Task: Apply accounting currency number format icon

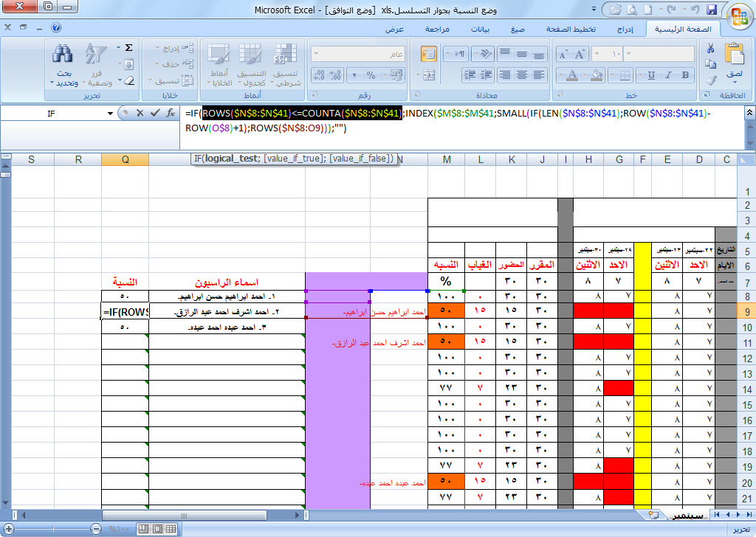Action: point(396,75)
